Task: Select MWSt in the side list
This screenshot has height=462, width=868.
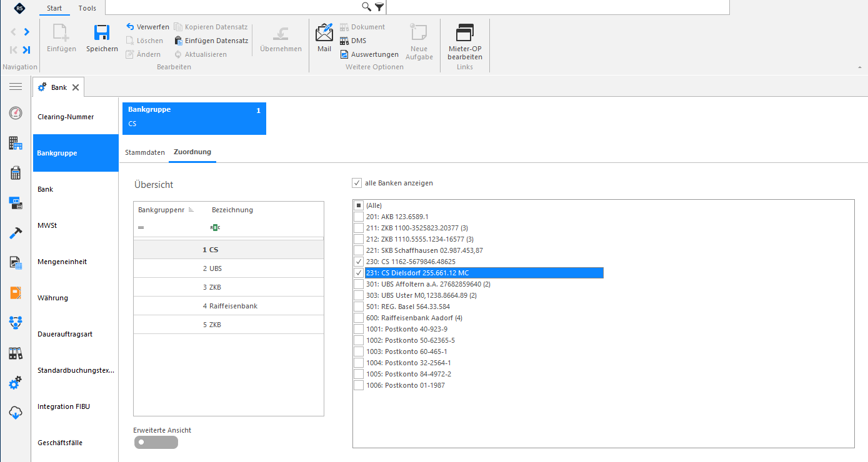Action: (76, 225)
